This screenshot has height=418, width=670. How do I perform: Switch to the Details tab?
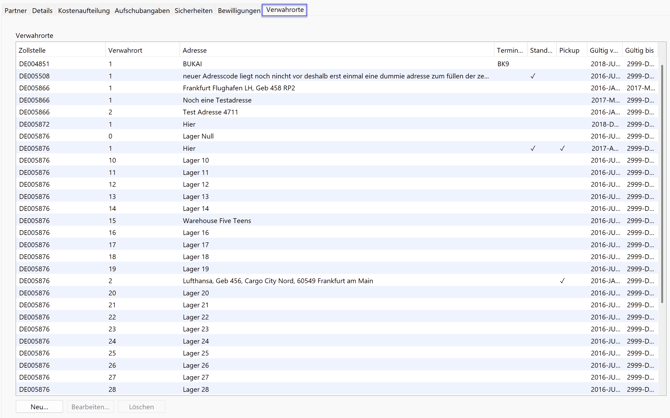coord(42,11)
